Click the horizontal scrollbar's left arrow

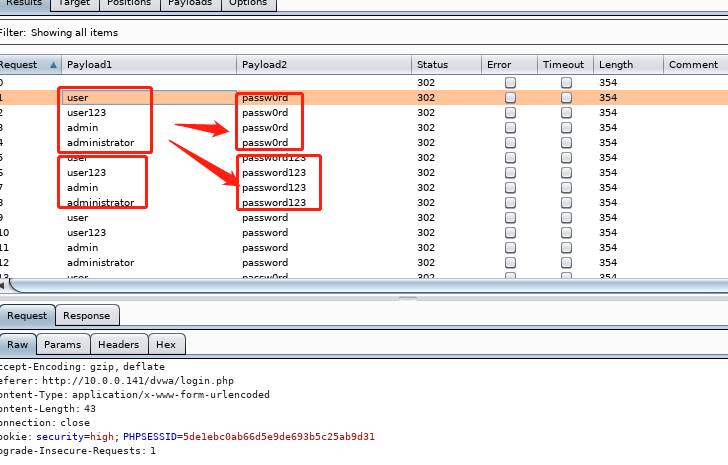(x=2, y=286)
